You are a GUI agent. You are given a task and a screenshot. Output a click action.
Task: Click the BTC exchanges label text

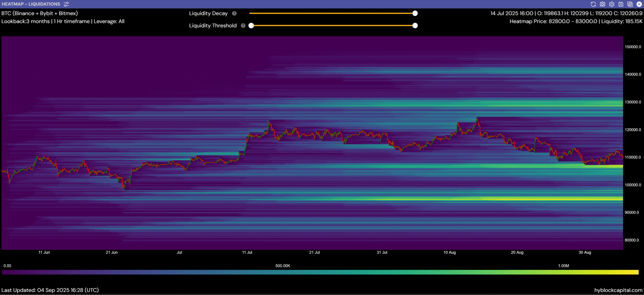(x=40, y=13)
